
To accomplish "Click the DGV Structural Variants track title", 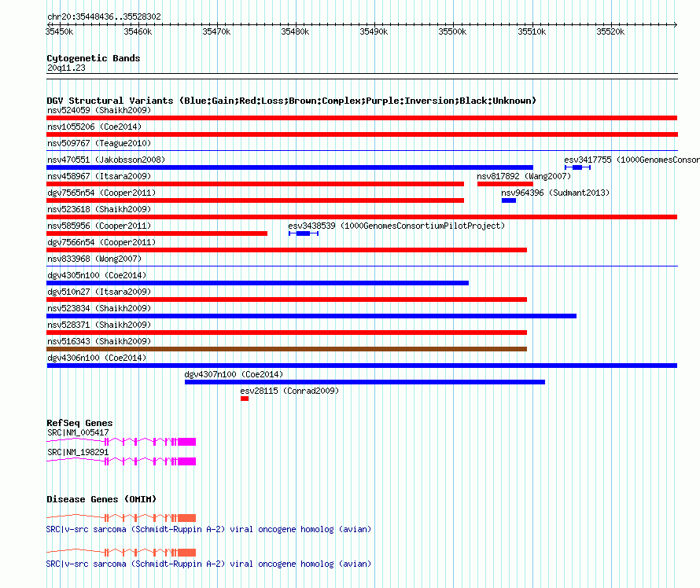I will click(x=291, y=101).
